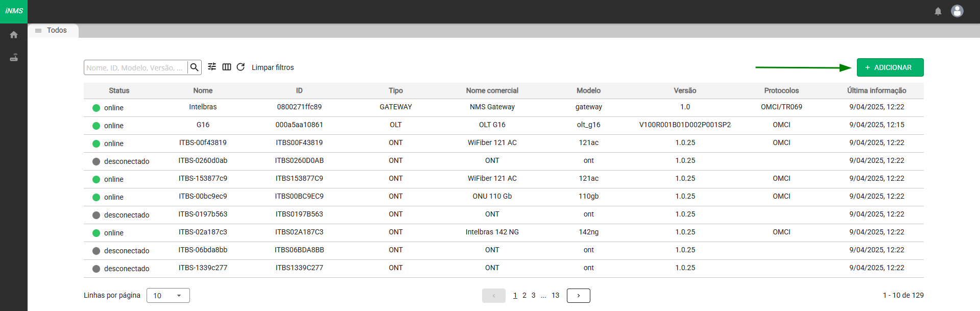The width and height of the screenshot is (980, 311).
Task: Click device ITBS-02a187c3
Action: pos(203,232)
